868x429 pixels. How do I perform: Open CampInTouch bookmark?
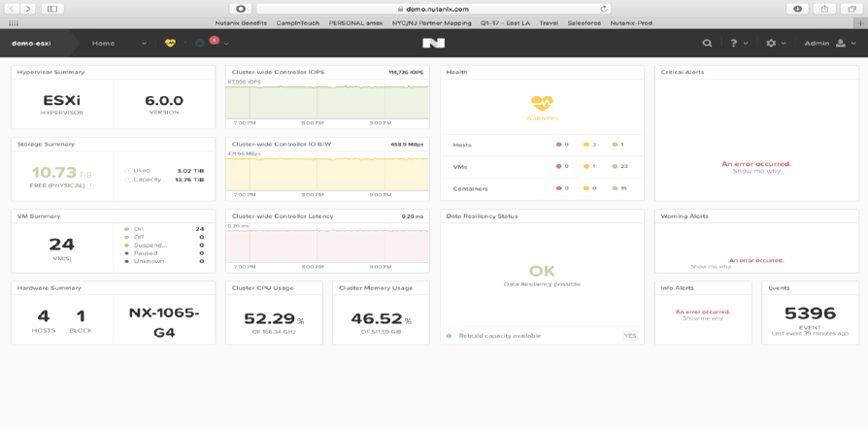[x=298, y=23]
